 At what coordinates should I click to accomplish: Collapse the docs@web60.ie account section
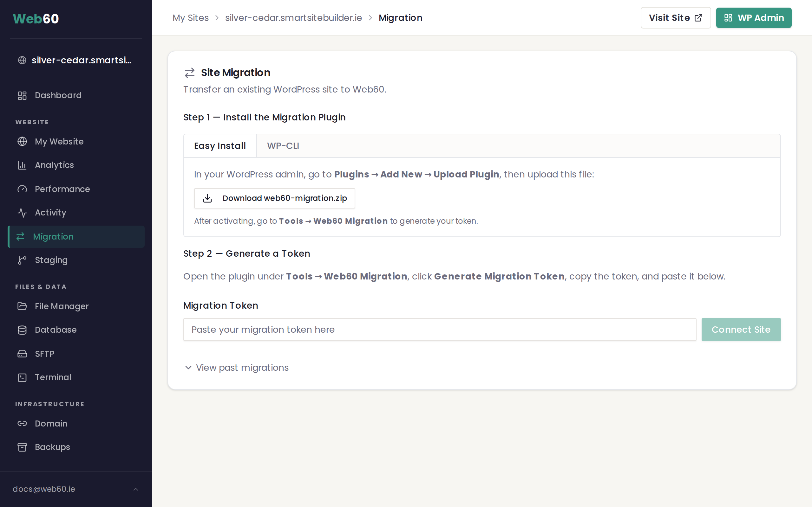[x=135, y=489]
